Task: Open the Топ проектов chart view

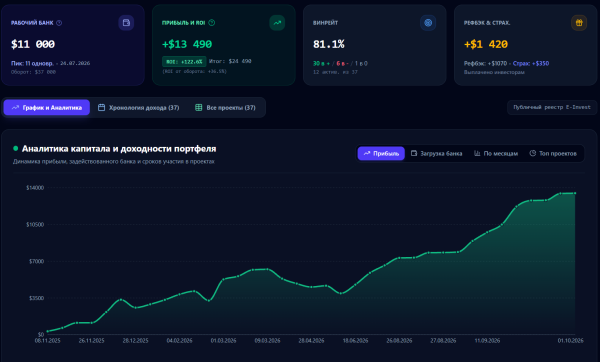Action: pos(553,153)
